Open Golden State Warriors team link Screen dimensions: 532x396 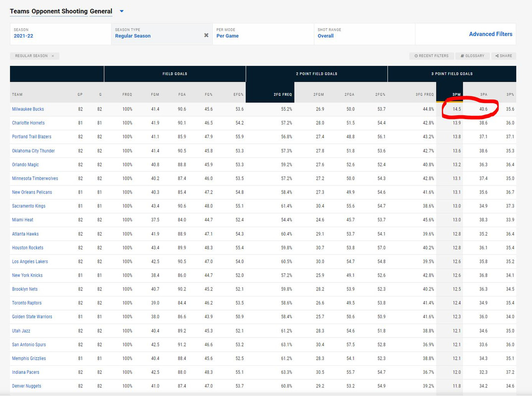[x=32, y=317]
